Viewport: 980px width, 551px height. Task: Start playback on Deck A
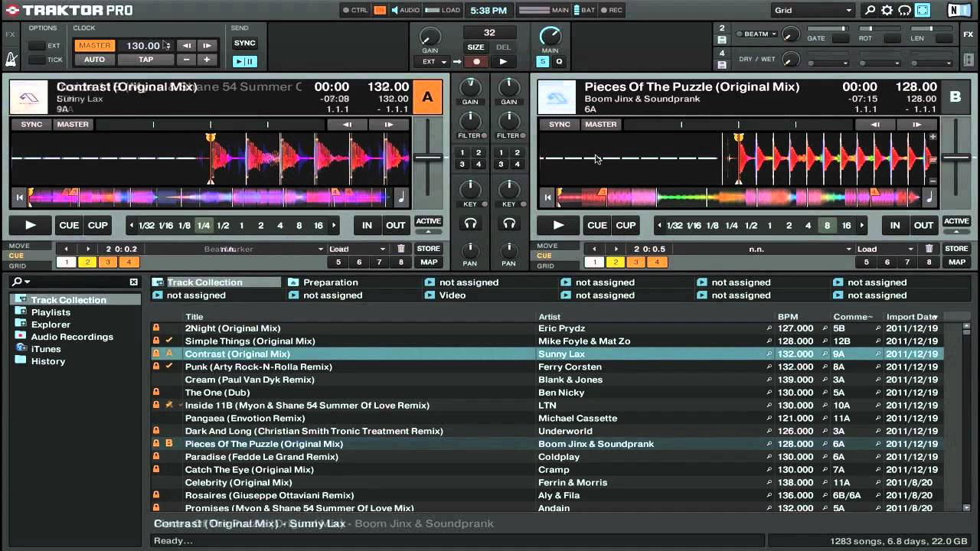pos(30,225)
